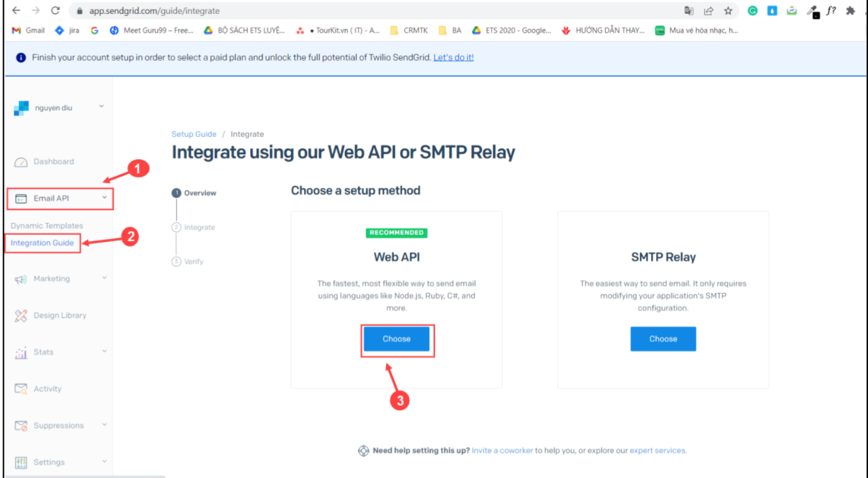Click the expert services link

point(657,450)
